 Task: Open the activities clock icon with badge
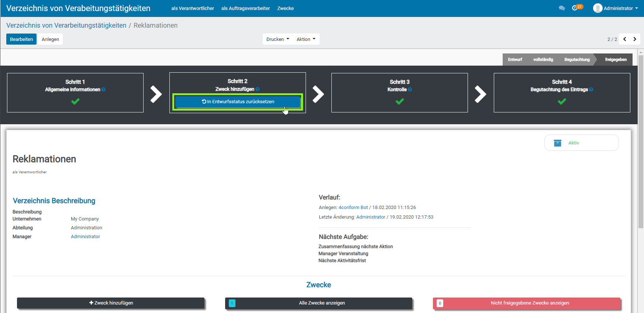coord(575,8)
